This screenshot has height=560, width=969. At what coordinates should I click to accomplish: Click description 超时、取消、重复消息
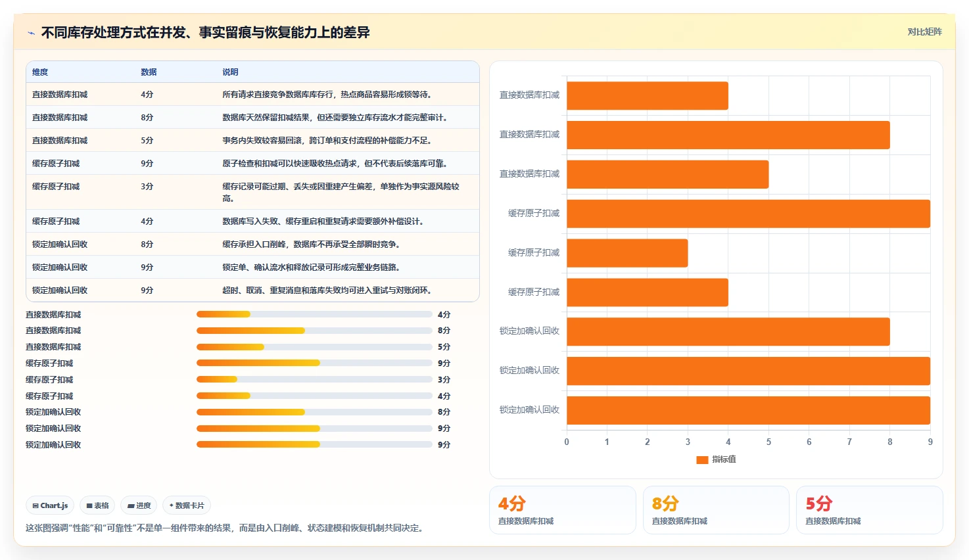pos(327,291)
